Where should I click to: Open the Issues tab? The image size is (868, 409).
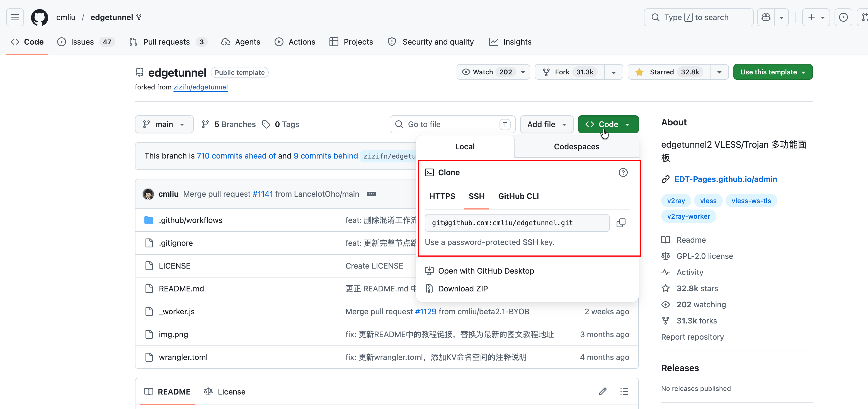point(86,42)
